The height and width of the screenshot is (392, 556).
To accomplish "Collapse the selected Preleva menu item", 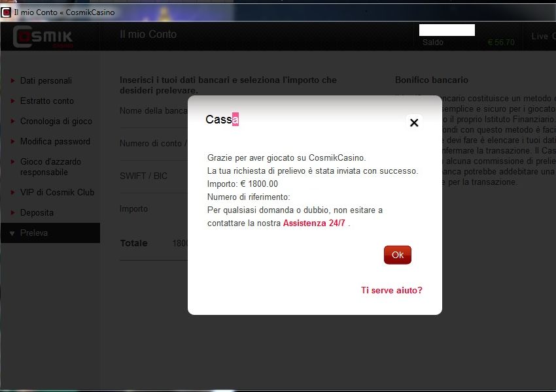I will tap(34, 233).
